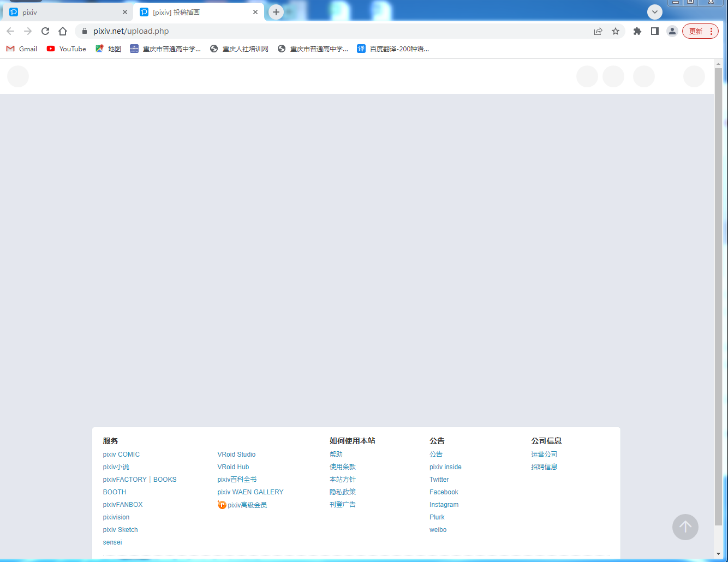Open the Gmail bookmark
Viewport: 728px width, 562px height.
coord(22,49)
